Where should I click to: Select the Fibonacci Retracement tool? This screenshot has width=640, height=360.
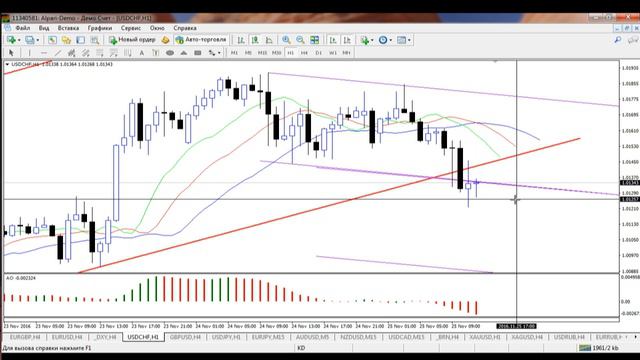(x=100, y=53)
